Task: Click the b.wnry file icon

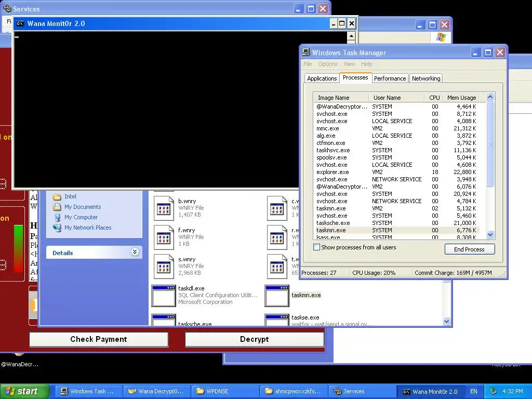Action: click(164, 208)
